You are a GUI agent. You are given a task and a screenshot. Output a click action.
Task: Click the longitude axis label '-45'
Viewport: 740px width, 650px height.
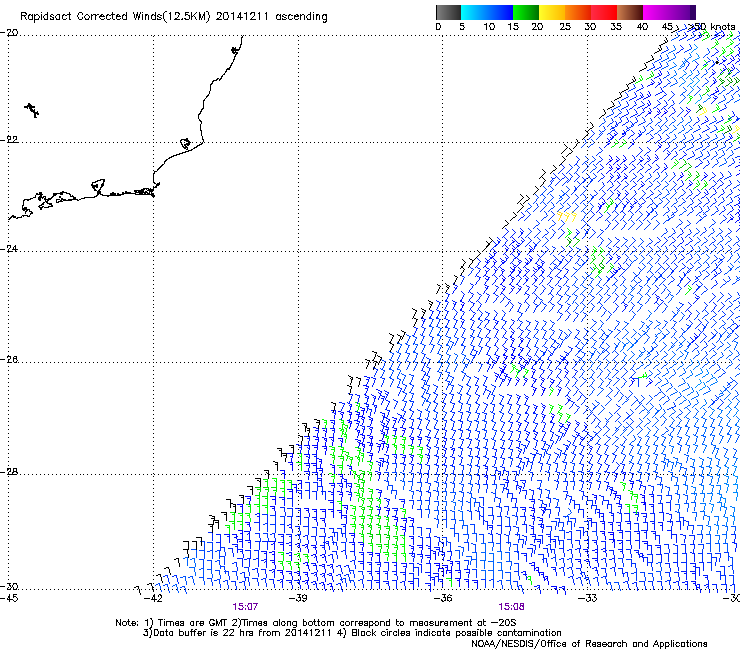[9, 598]
